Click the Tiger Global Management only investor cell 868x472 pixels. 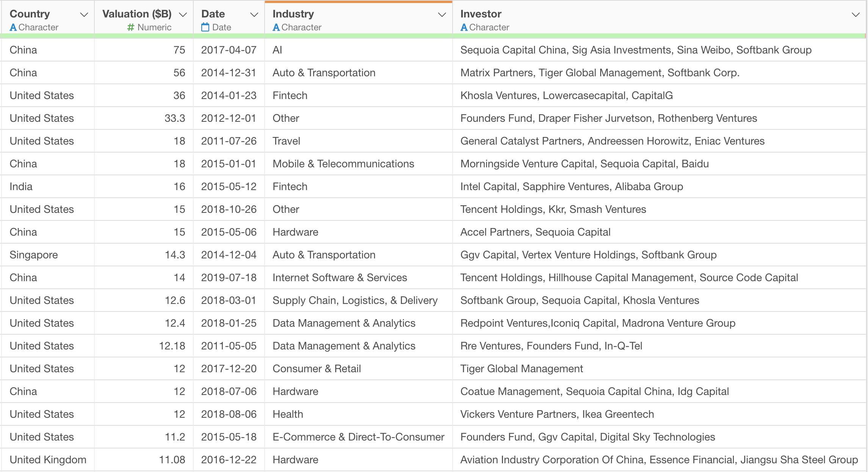522,369
